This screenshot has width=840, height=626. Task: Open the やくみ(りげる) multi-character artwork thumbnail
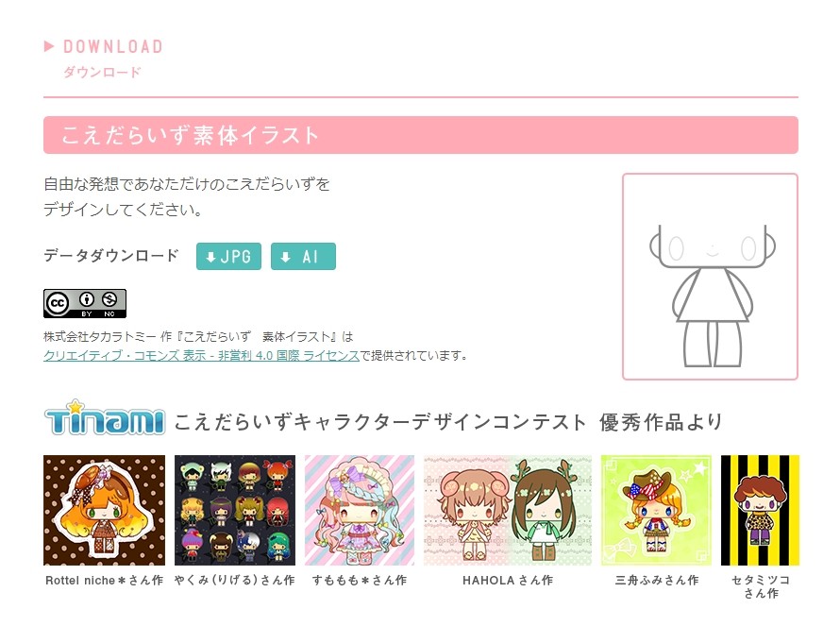(x=235, y=510)
